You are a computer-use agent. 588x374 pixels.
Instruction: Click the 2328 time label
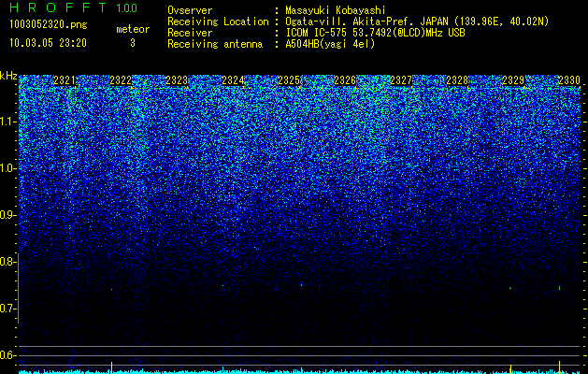457,80
